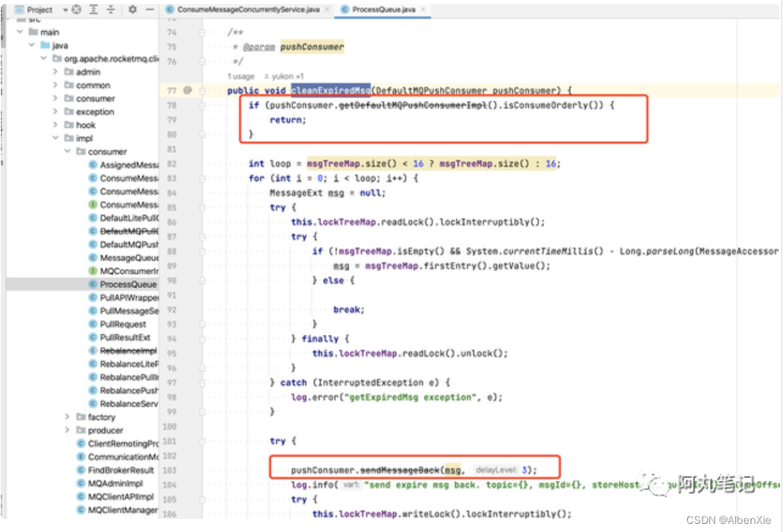Fold the try block at line 101

202,441
